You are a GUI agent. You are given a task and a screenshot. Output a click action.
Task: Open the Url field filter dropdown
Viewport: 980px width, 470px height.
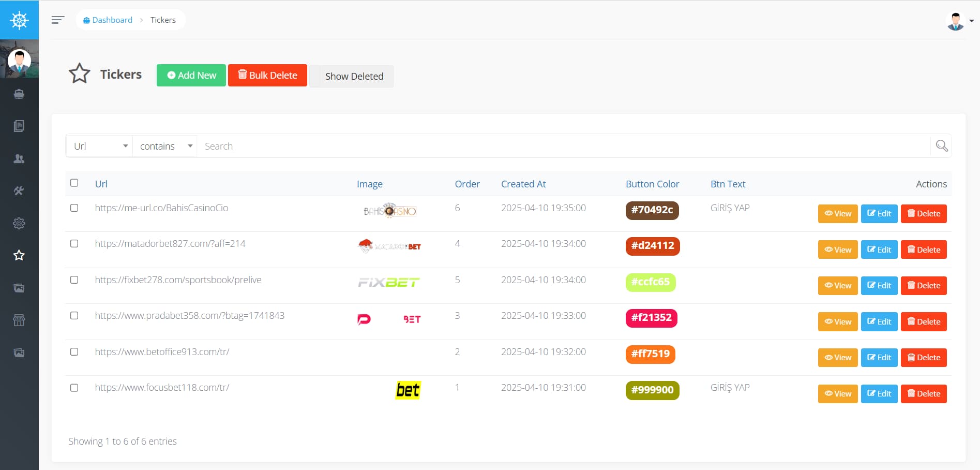pyautogui.click(x=99, y=146)
